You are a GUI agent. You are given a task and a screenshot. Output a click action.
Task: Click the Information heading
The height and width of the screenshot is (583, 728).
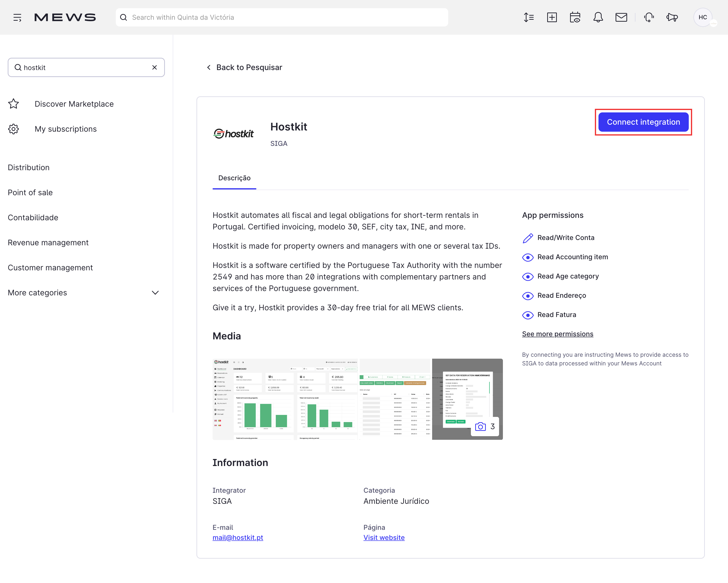[240, 462]
